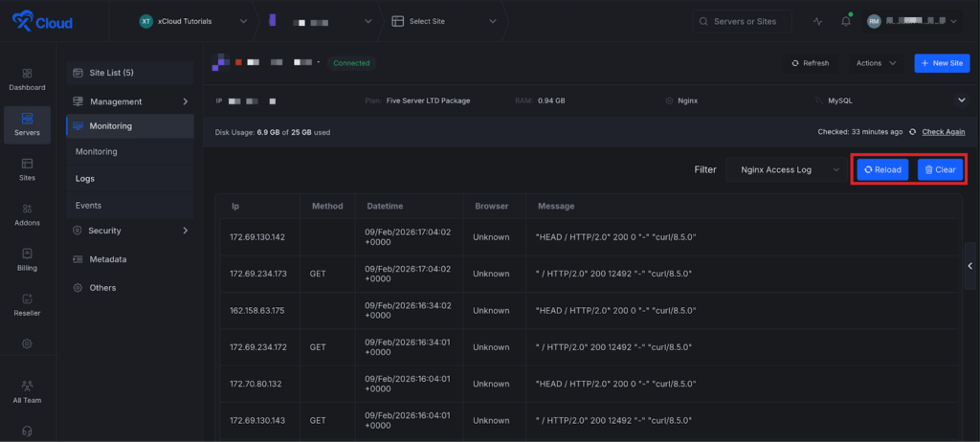Click the Reload button
The image size is (980, 442).
(x=882, y=169)
